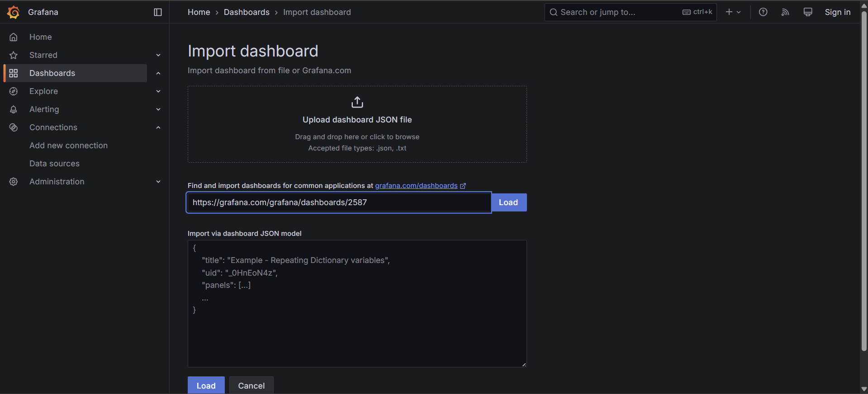Click the Import dashboard breadcrumb

(317, 12)
